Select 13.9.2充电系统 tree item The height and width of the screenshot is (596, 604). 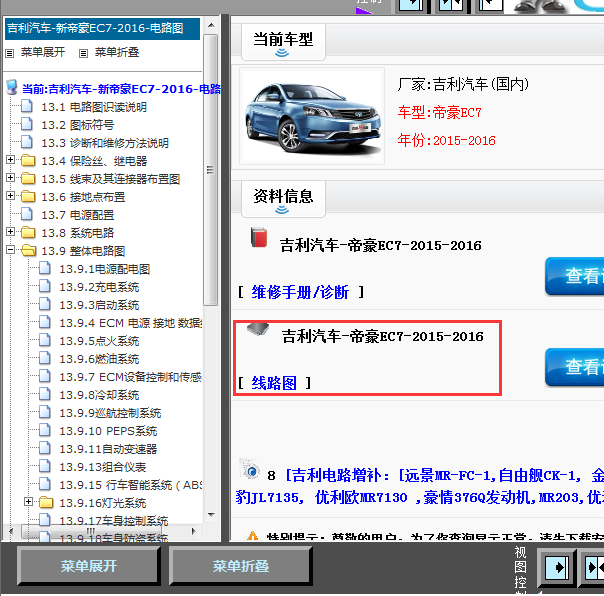[99, 287]
